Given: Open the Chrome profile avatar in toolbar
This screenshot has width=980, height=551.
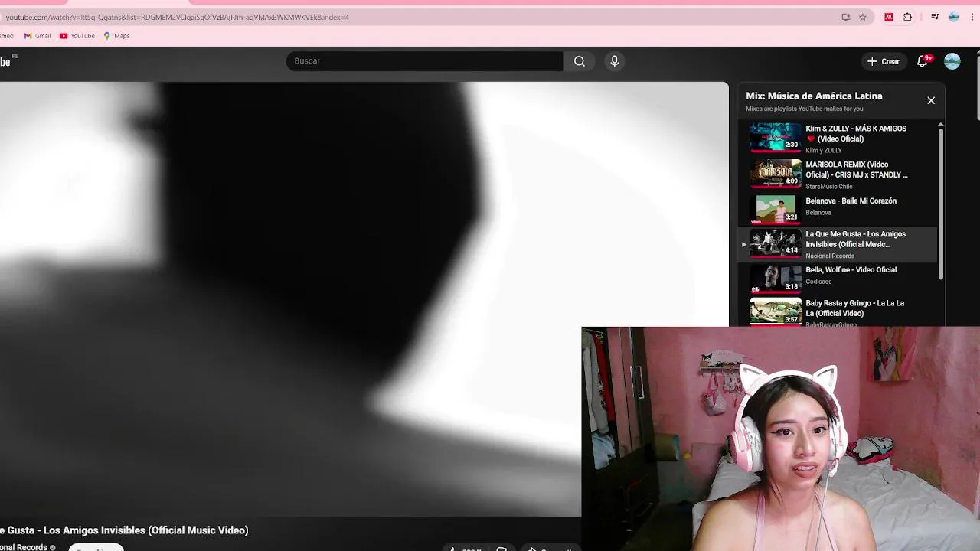Looking at the screenshot, I should tap(954, 17).
